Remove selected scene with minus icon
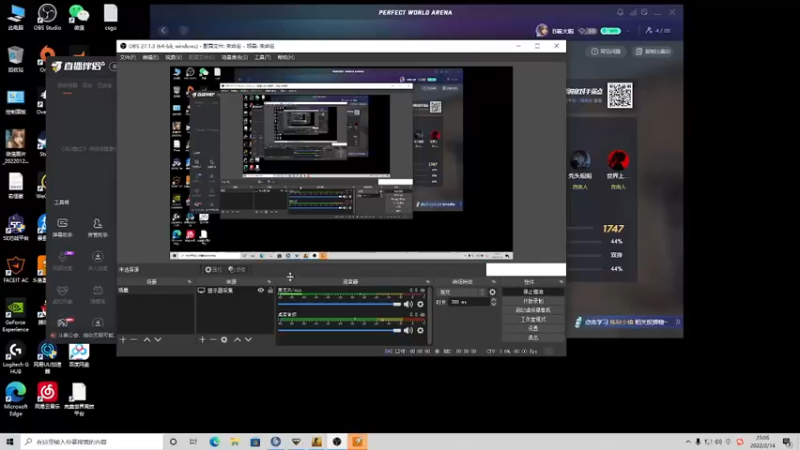Image resolution: width=800 pixels, height=450 pixels. (x=134, y=339)
